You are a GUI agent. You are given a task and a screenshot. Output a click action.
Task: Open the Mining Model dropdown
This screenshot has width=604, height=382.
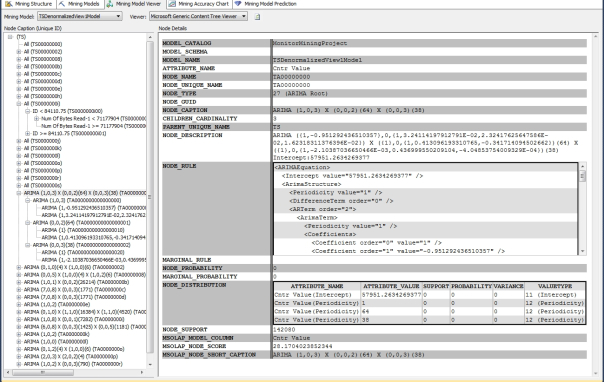coord(80,16)
